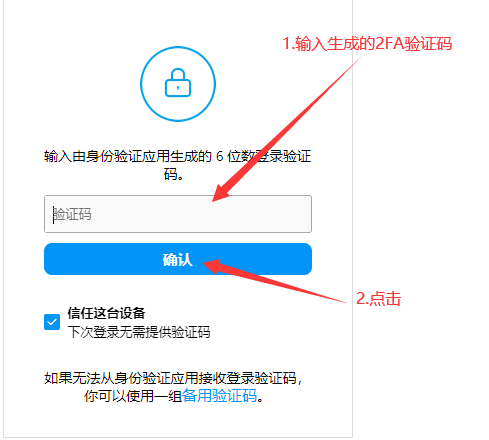
Task: Click the red arrowhead pointing at the code field
Action: 221,193
